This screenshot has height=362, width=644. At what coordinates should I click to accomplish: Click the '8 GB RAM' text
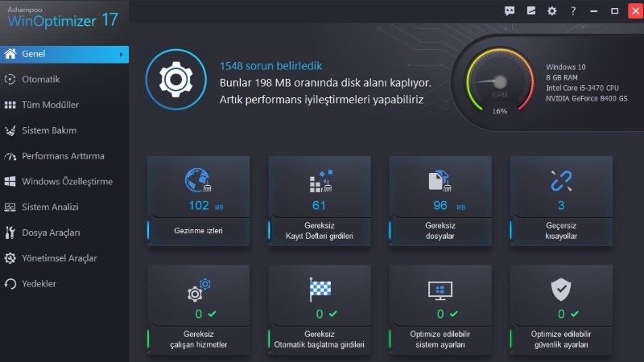pos(561,77)
